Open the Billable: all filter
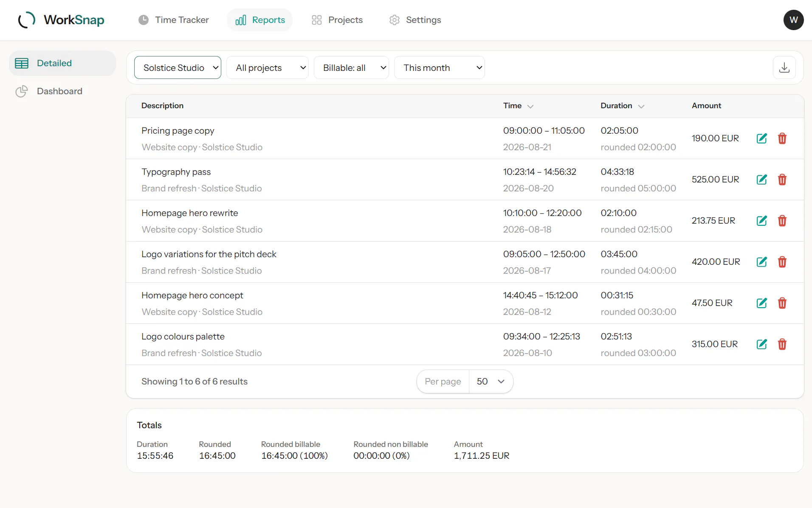This screenshot has height=508, width=812. 351,68
